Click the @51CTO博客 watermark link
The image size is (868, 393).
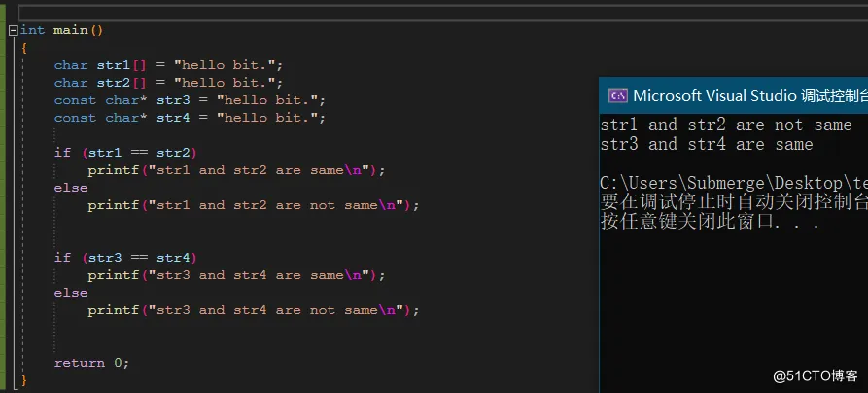816,376
